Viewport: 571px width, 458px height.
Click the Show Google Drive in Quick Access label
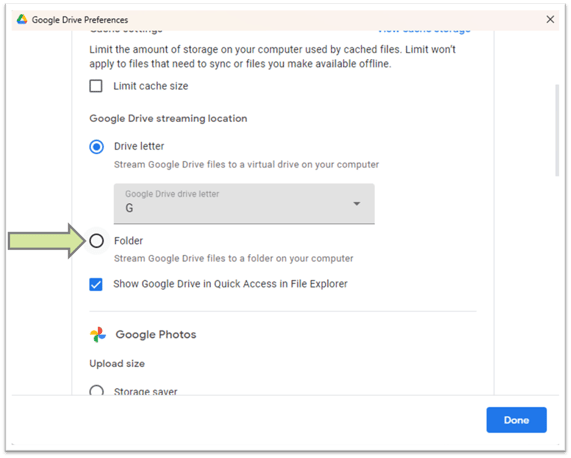coord(230,284)
